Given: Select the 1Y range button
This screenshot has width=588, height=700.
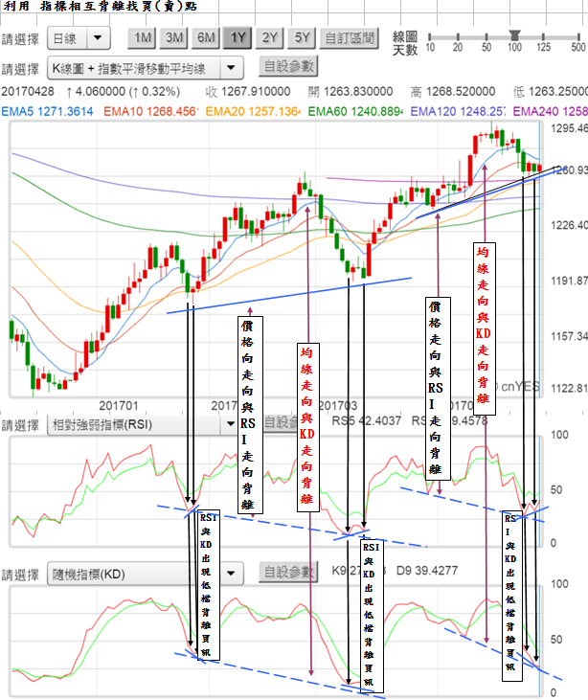Looking at the screenshot, I should tap(237, 38).
